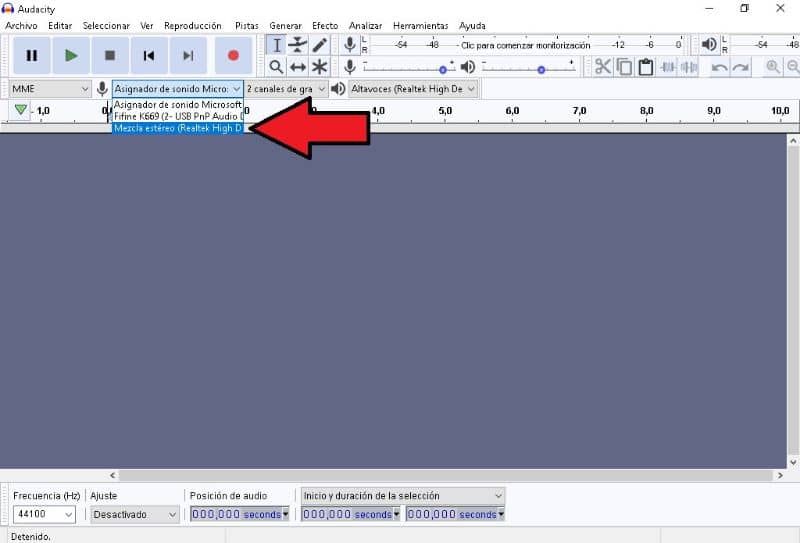Image resolution: width=800 pixels, height=543 pixels.
Task: Click the recording meter microphone icon
Action: (349, 45)
